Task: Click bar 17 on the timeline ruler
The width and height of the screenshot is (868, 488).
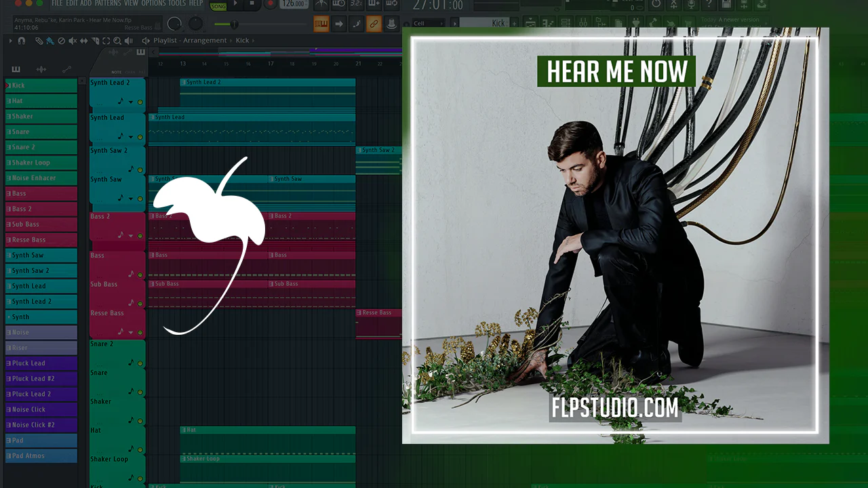Action: [271, 64]
